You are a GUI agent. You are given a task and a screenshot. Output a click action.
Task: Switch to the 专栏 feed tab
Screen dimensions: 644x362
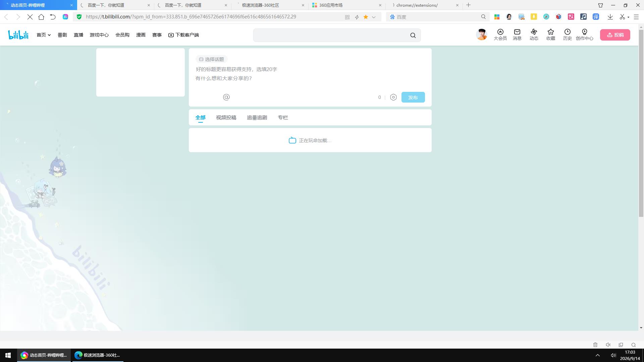click(283, 118)
